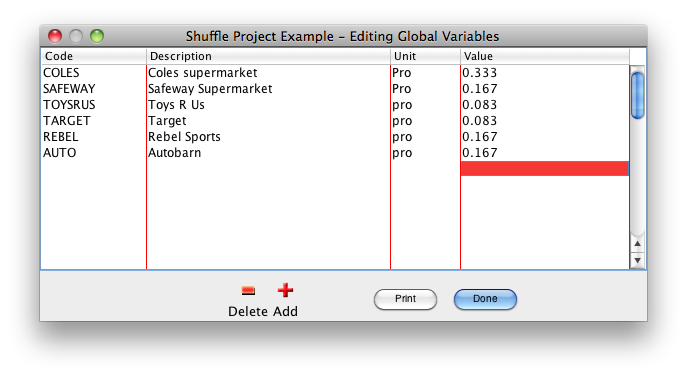Click the Value column header

[545, 57]
